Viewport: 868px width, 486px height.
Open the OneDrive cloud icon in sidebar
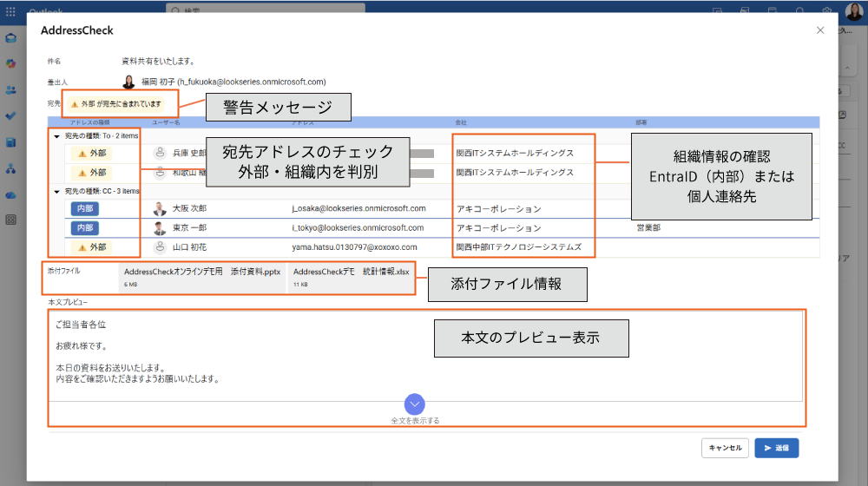tap(11, 194)
